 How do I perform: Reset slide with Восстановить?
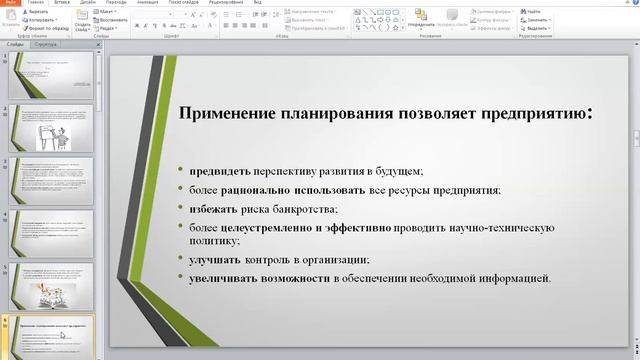pyautogui.click(x=110, y=20)
